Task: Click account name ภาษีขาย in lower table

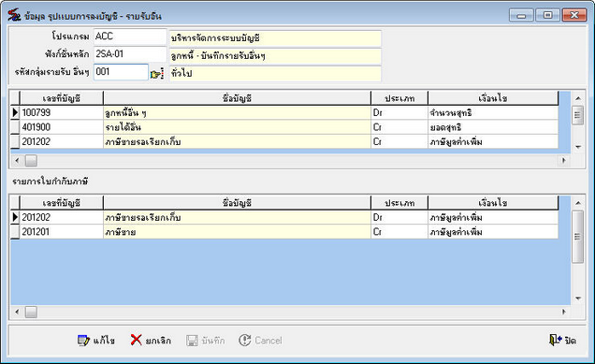Action: pyautogui.click(x=237, y=232)
